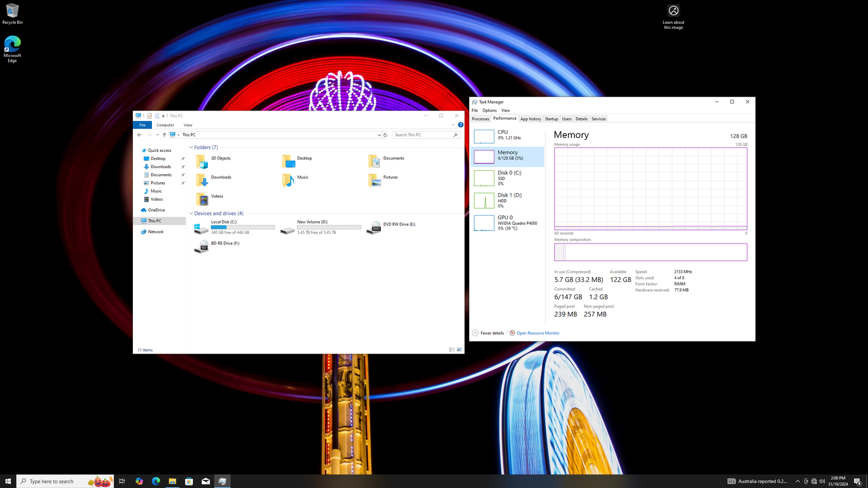Viewport: 868px width, 488px height.
Task: Collapse the Folders (7) group
Action: coord(191,147)
